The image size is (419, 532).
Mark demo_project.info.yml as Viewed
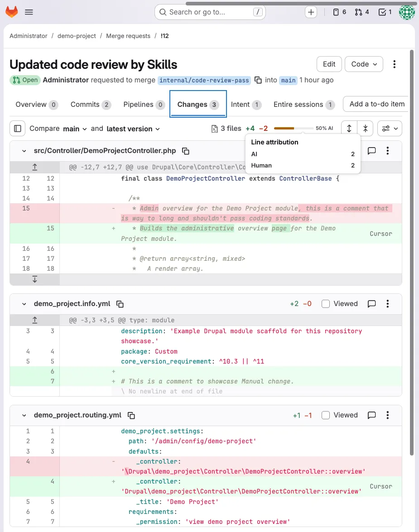(x=325, y=304)
